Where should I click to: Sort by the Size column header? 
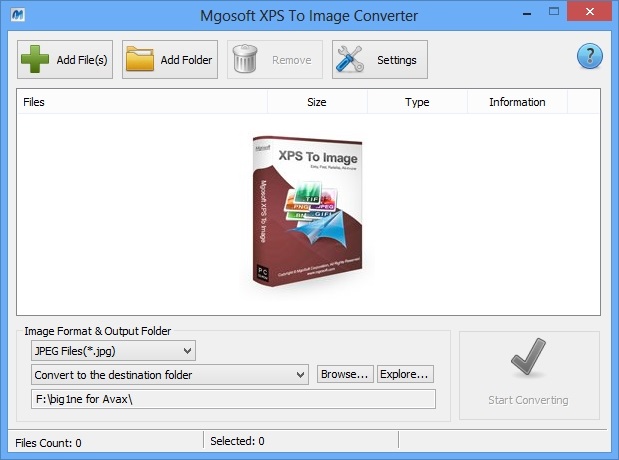tap(317, 102)
